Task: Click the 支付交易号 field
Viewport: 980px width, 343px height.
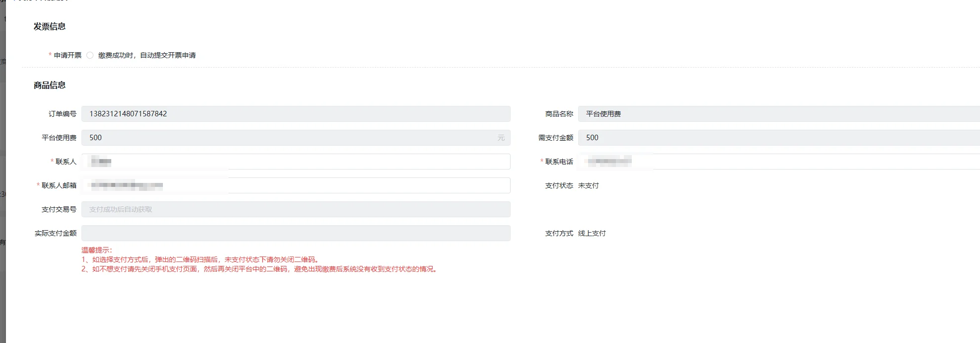Action: pyautogui.click(x=296, y=209)
